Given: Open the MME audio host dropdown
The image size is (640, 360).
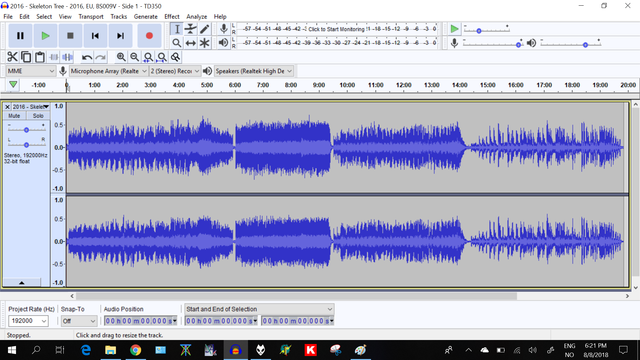Looking at the screenshot, I should point(31,71).
